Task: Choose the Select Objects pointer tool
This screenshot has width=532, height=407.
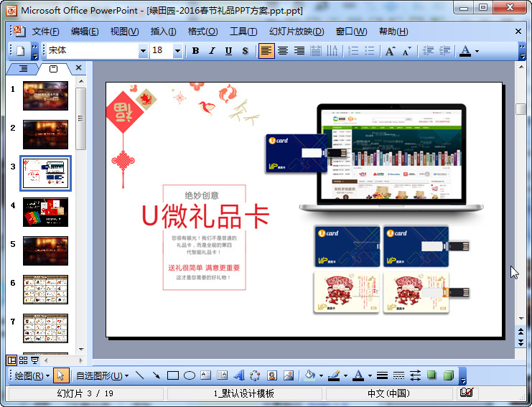Action: point(61,376)
